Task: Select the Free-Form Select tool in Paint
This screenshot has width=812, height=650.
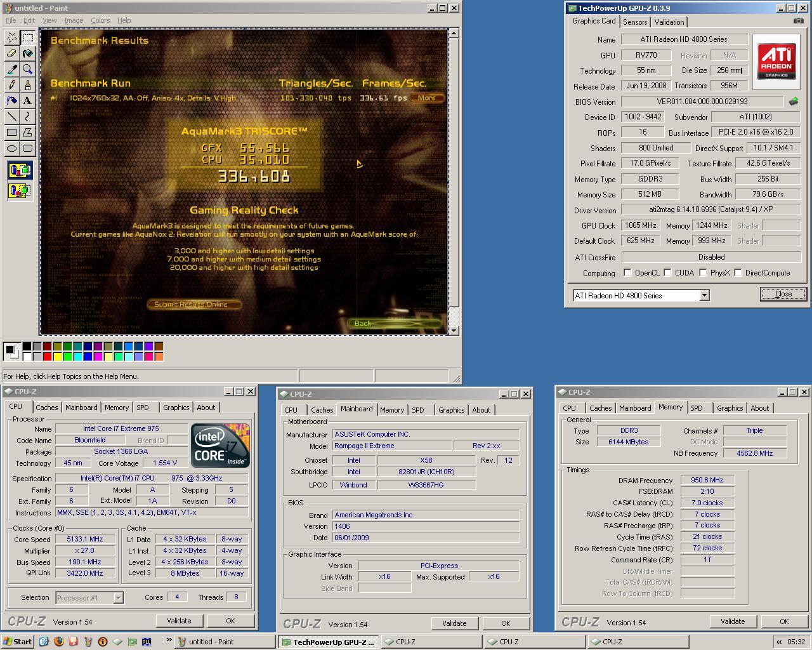Action: click(11, 37)
